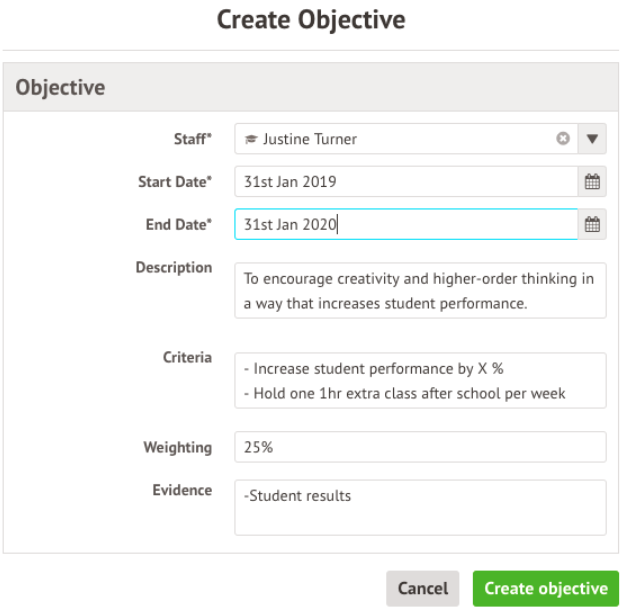Click the Create objective button
Screen dimensions: 627x613
coord(545,589)
